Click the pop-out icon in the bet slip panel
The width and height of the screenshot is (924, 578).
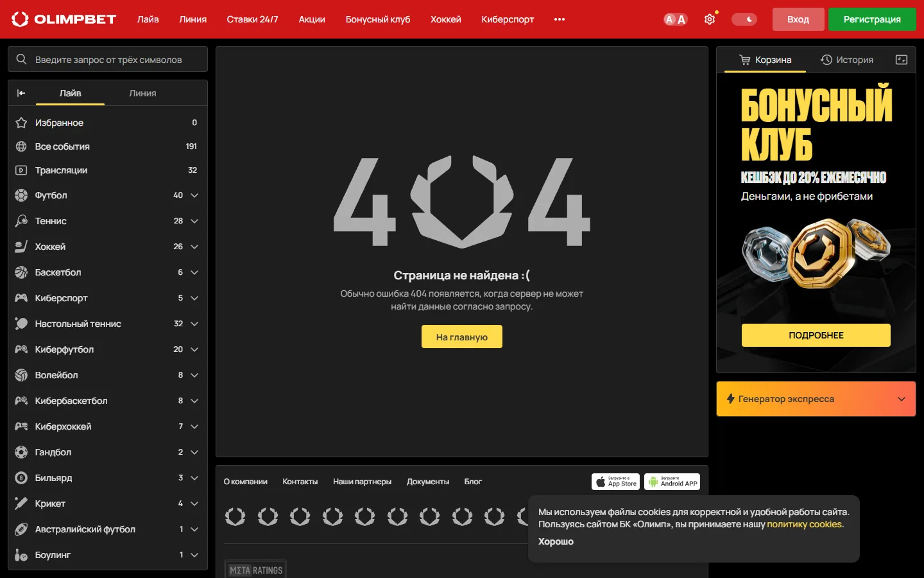pos(902,60)
